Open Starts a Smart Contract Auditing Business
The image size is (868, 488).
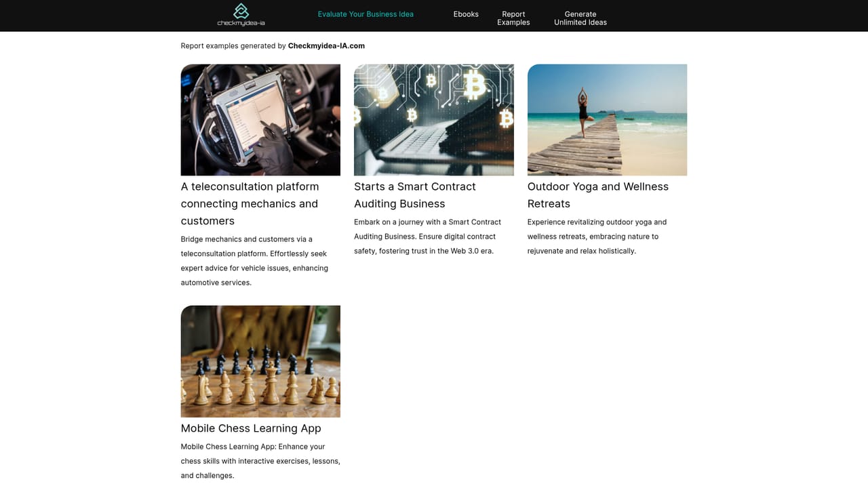(415, 195)
